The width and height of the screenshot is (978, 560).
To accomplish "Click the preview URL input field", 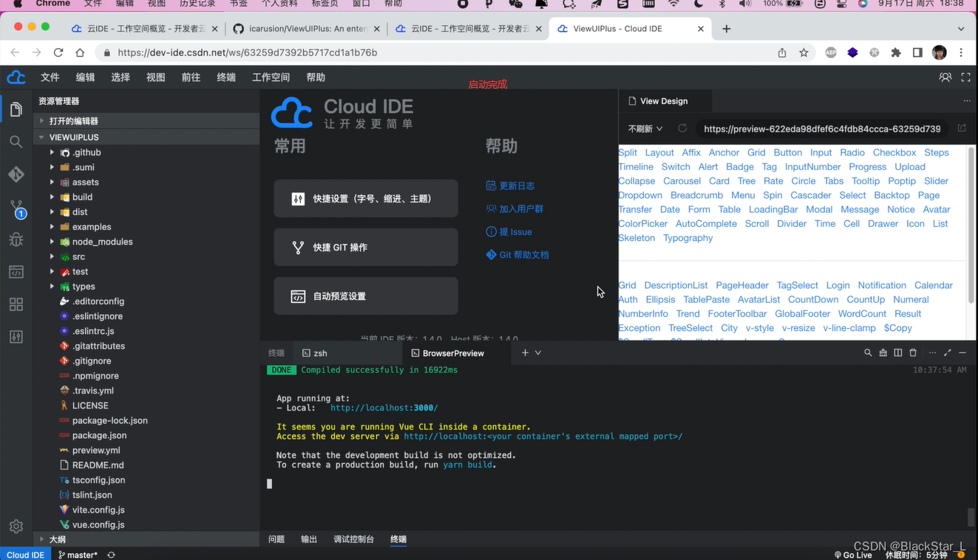I will 822,129.
